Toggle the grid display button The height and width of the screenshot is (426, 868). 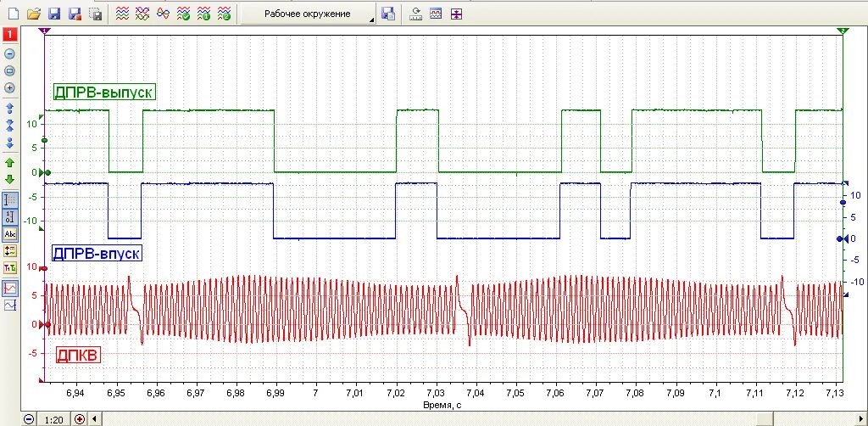click(x=10, y=200)
